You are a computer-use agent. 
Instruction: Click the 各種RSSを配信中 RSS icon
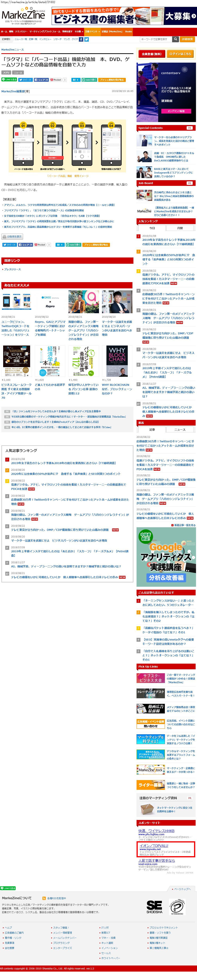click(x=44, y=898)
